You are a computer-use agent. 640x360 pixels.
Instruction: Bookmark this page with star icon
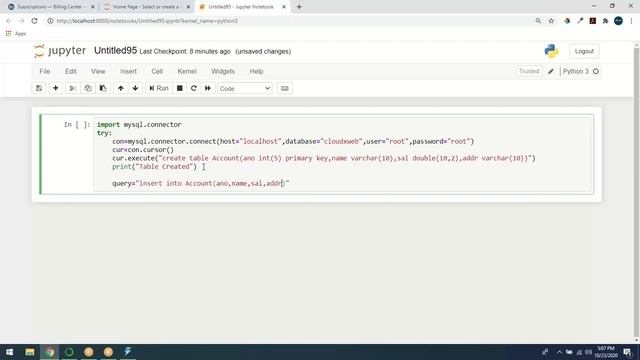coord(551,21)
